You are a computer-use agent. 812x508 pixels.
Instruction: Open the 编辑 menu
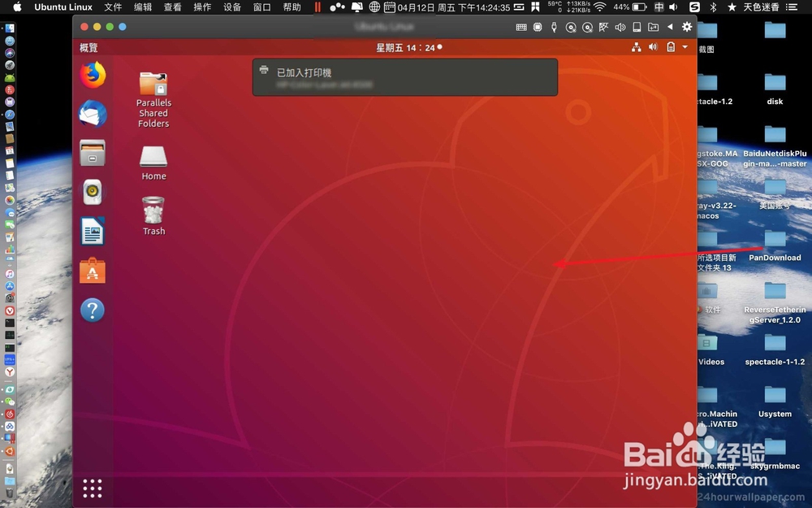click(143, 7)
